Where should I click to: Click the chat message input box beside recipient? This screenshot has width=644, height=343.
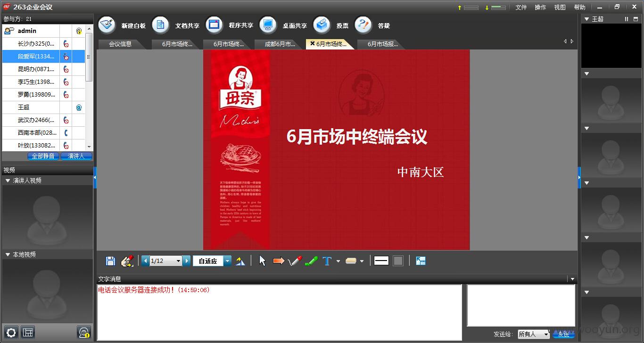pos(521,305)
